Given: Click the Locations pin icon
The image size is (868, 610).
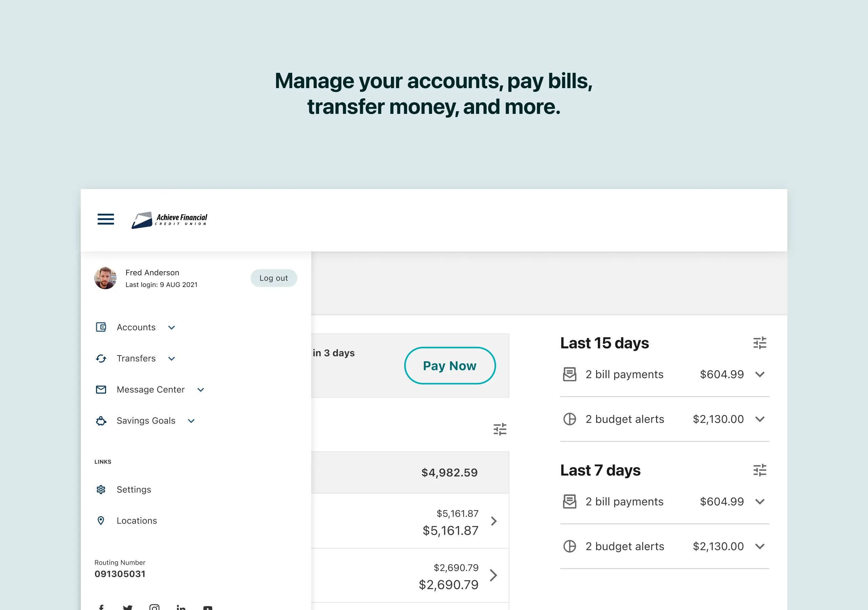Looking at the screenshot, I should (x=100, y=520).
